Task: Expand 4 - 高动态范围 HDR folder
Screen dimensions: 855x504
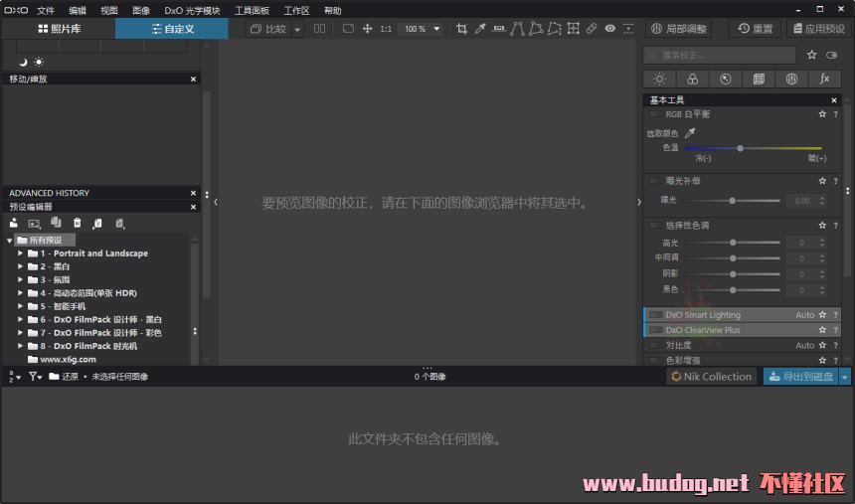Action: click(x=20, y=293)
